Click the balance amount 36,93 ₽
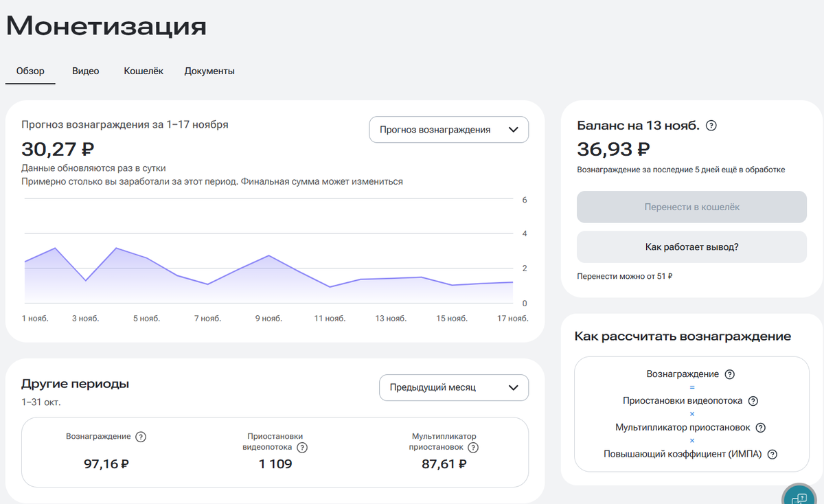The width and height of the screenshot is (824, 504). 613,149
